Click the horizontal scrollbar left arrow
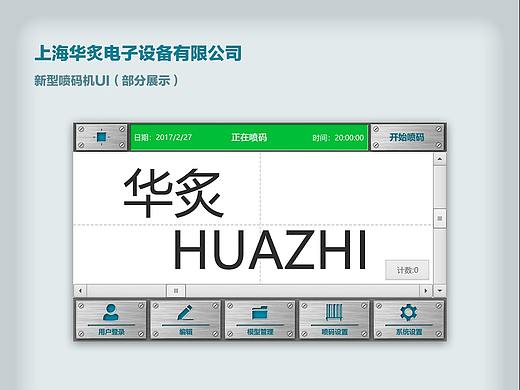 (x=80, y=291)
